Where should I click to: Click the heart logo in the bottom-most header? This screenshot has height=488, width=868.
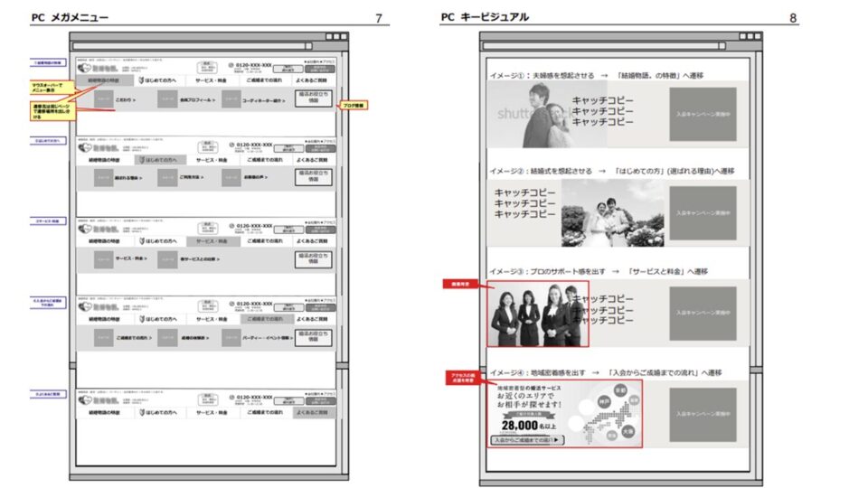point(85,399)
